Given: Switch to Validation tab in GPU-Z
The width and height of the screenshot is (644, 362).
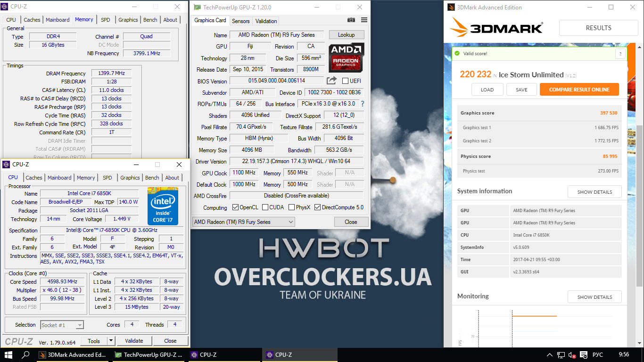Looking at the screenshot, I should [266, 21].
